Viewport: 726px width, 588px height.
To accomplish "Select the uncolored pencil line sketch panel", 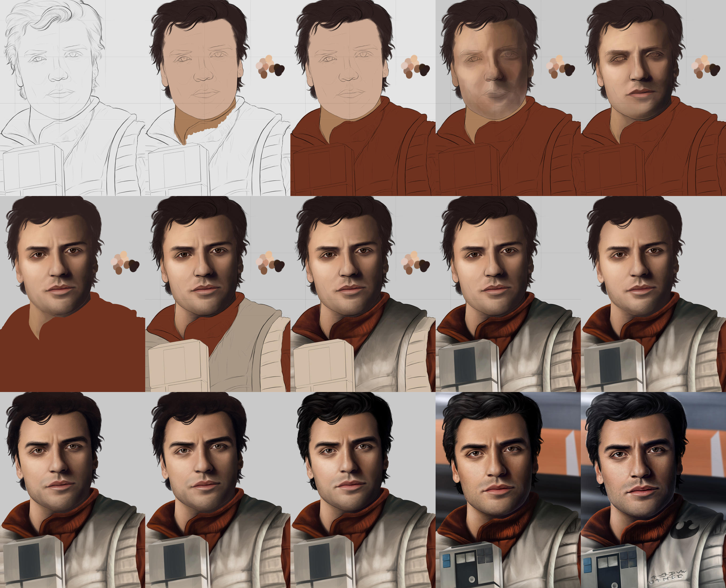I will tap(73, 98).
